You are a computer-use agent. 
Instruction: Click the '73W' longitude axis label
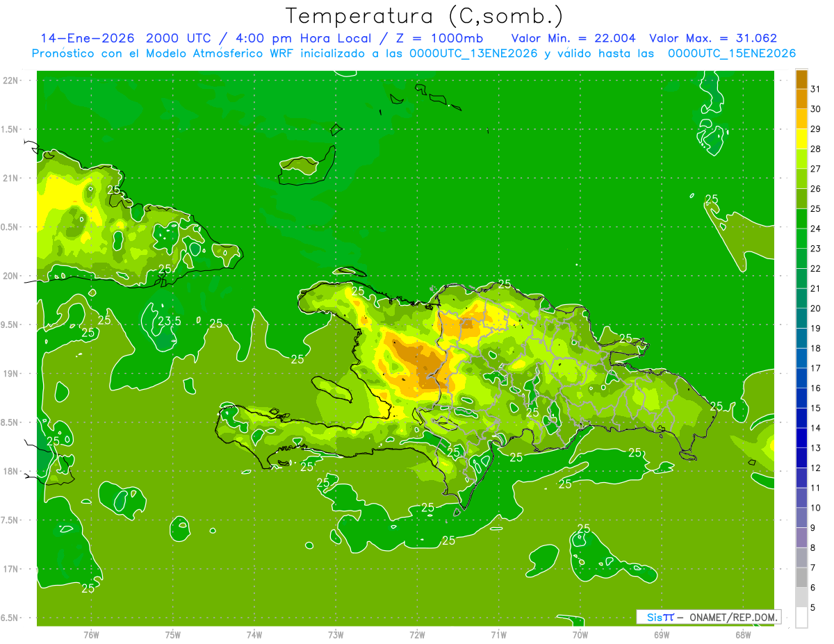[x=336, y=635]
